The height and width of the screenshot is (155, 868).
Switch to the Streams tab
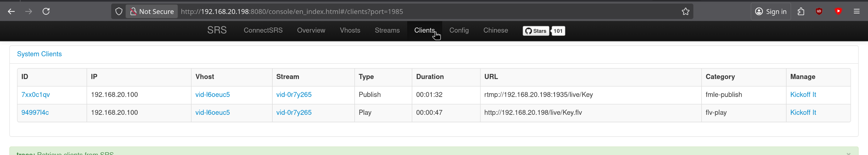click(x=387, y=31)
